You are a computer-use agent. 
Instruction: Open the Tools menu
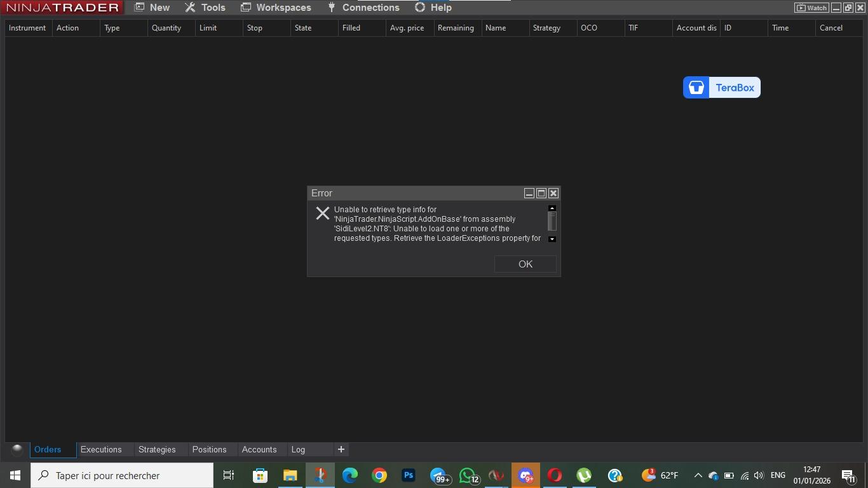tap(205, 8)
